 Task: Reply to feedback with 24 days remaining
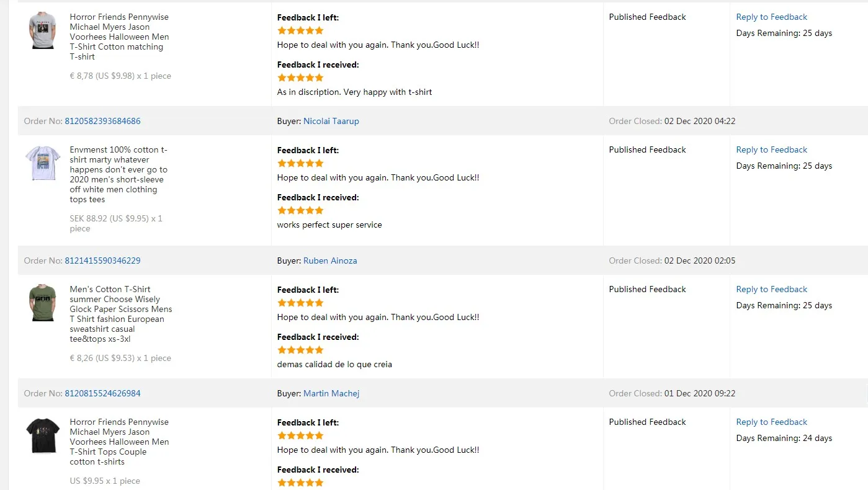coord(771,422)
